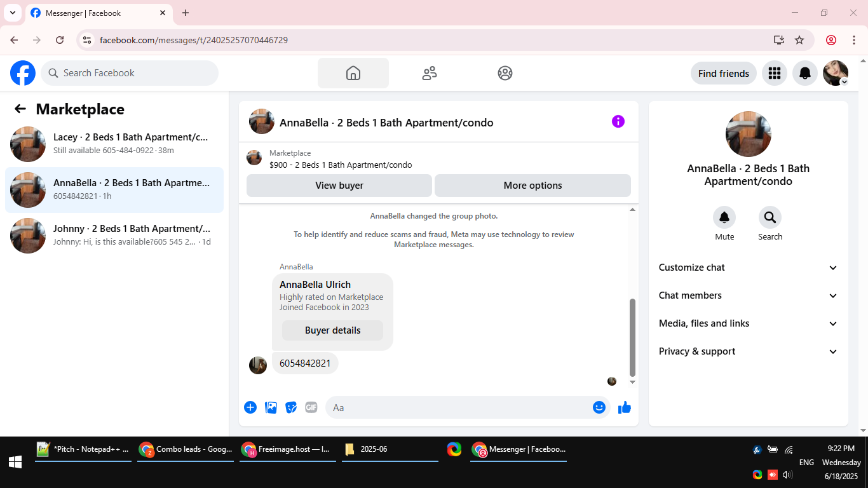This screenshot has height=488, width=868.
Task: Click the install app icon in address bar
Action: click(779, 40)
